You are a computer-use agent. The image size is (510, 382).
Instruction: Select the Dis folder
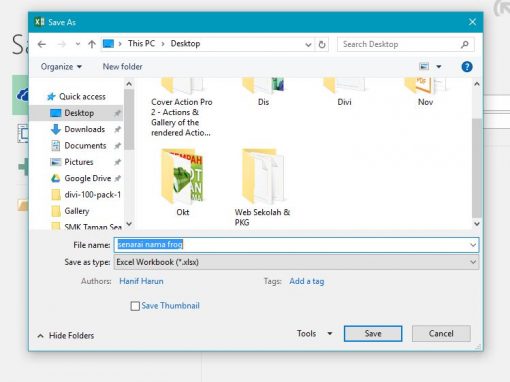(263, 92)
